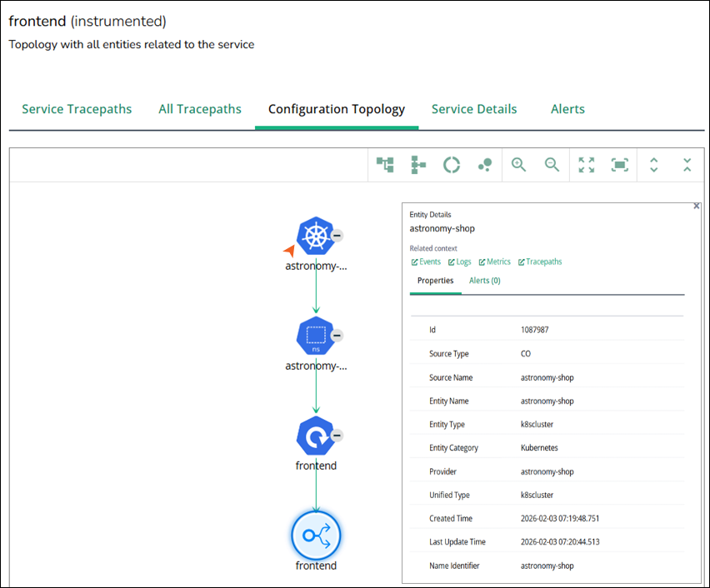Collapse the Kubernetes cluster node minus button
This screenshot has height=588, width=710.
(x=337, y=236)
